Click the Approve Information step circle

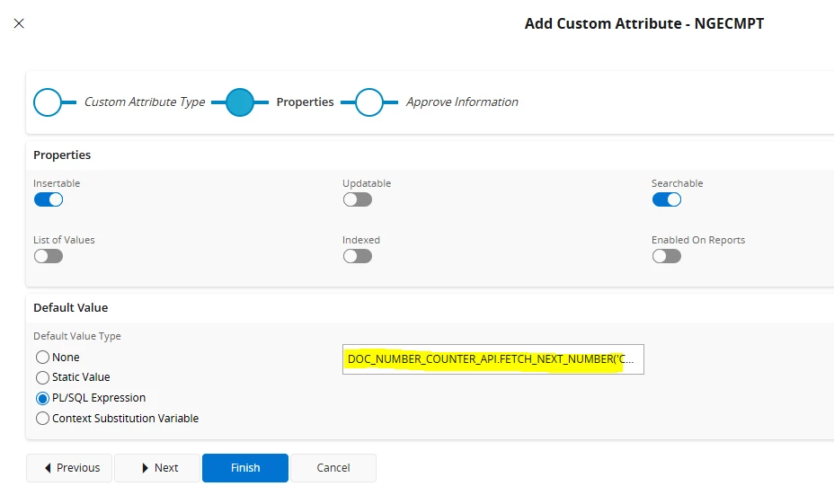coord(369,102)
